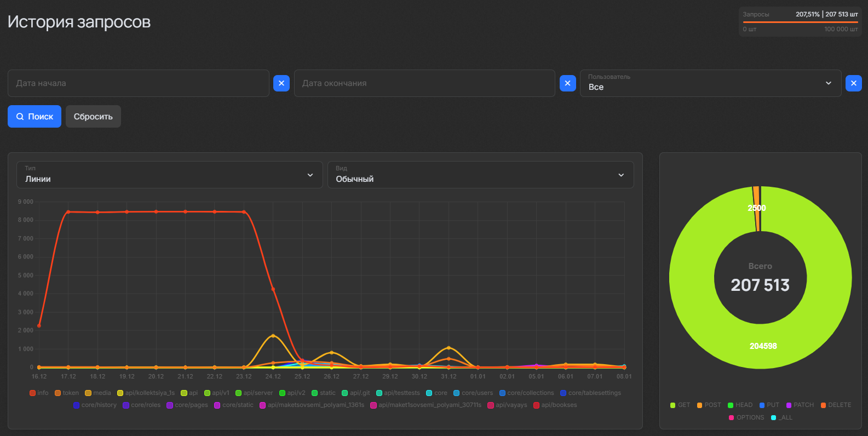Expand the Пользователь user dropdown
868x436 pixels.
(710, 83)
